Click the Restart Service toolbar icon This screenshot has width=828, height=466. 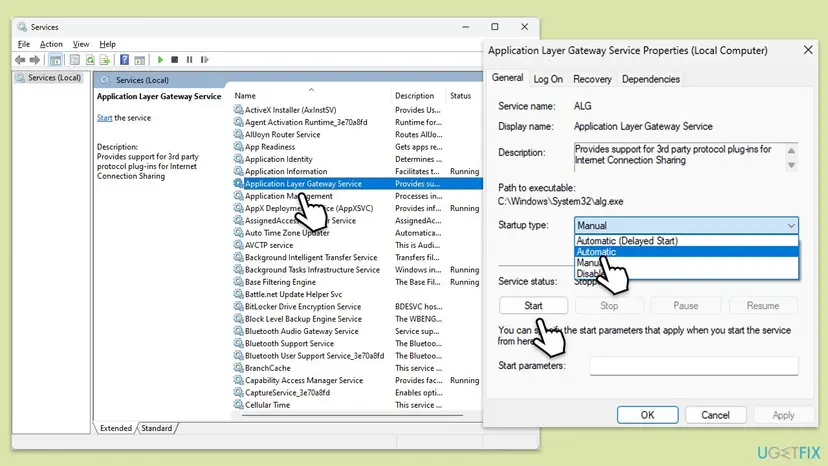(x=204, y=60)
